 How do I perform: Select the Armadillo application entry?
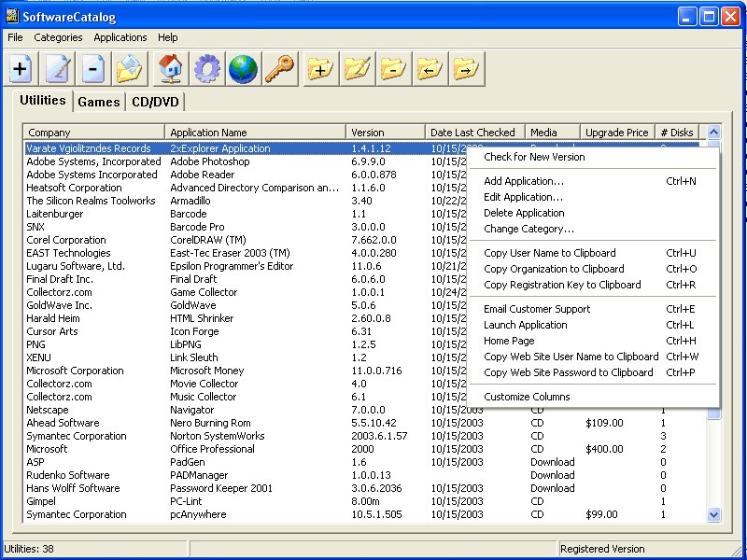[x=190, y=201]
